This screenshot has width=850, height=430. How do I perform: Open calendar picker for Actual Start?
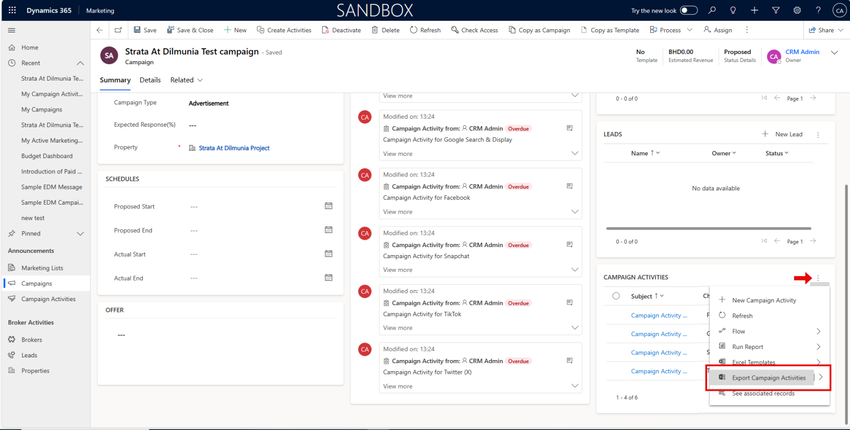(328, 254)
